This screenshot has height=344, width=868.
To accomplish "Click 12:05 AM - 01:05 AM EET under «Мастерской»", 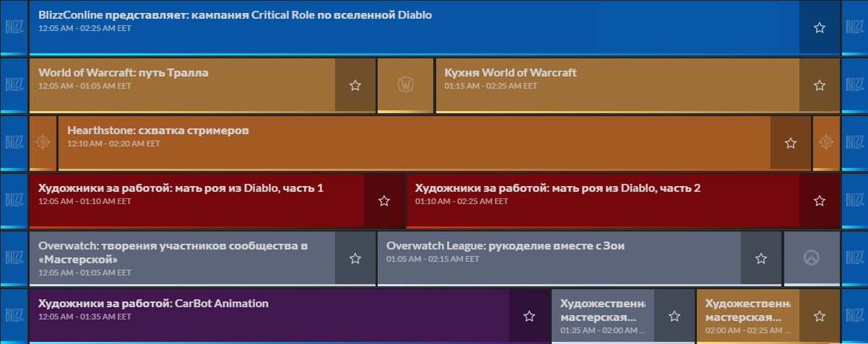I will coord(84,273).
